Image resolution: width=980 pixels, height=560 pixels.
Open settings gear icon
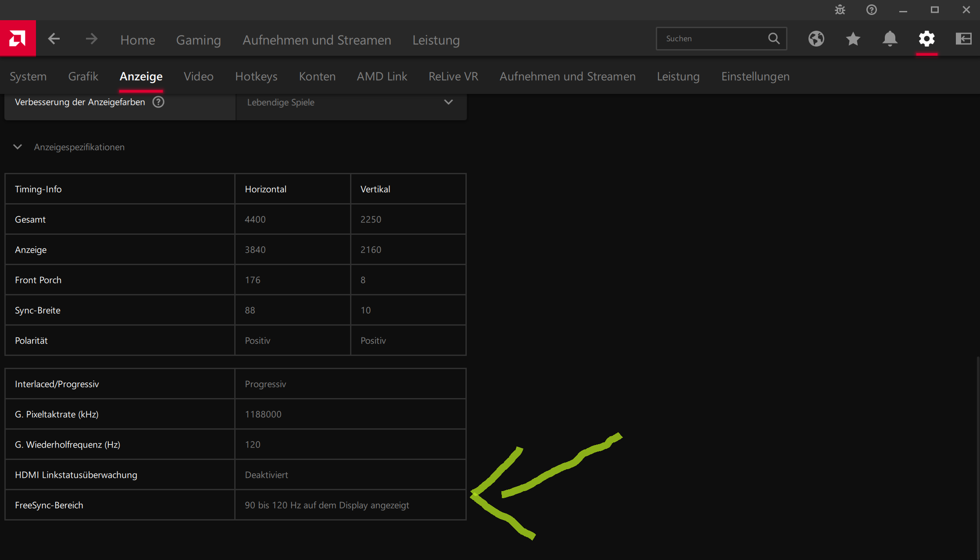(926, 39)
